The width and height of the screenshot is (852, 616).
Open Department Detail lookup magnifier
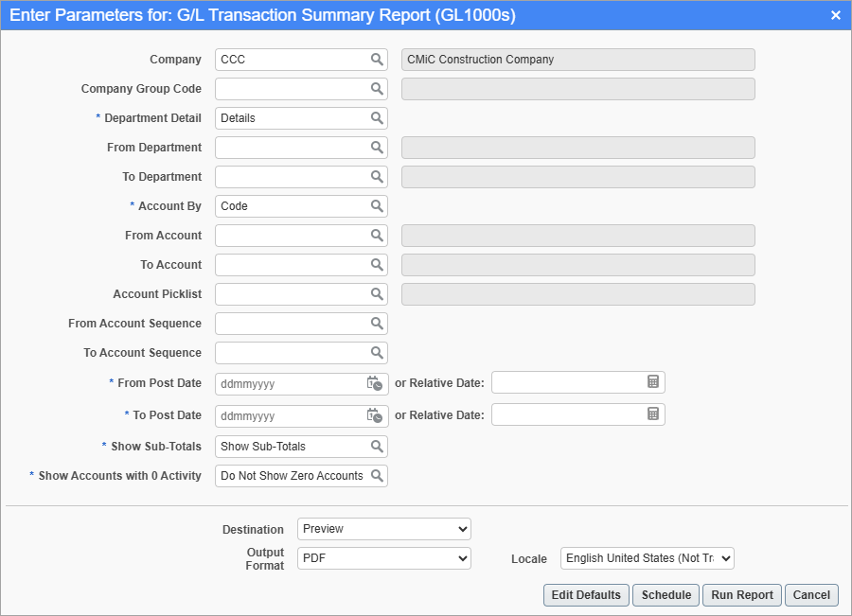(377, 118)
